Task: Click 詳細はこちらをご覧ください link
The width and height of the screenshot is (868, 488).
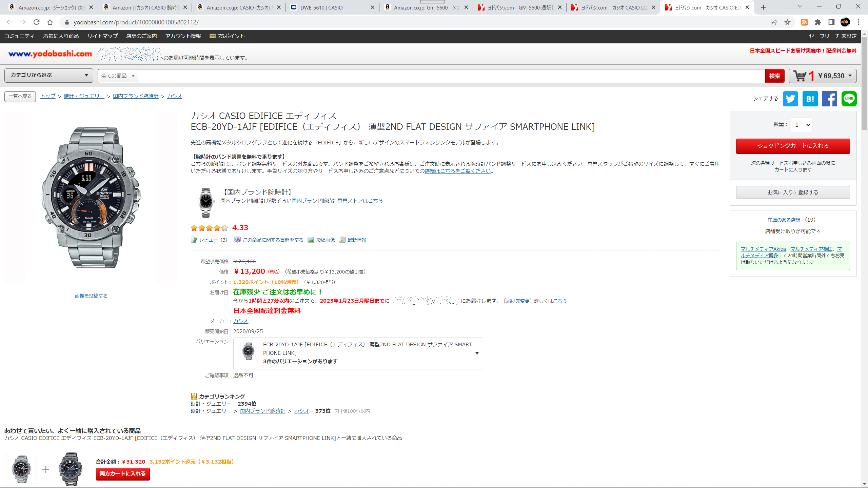Action: click(x=458, y=171)
